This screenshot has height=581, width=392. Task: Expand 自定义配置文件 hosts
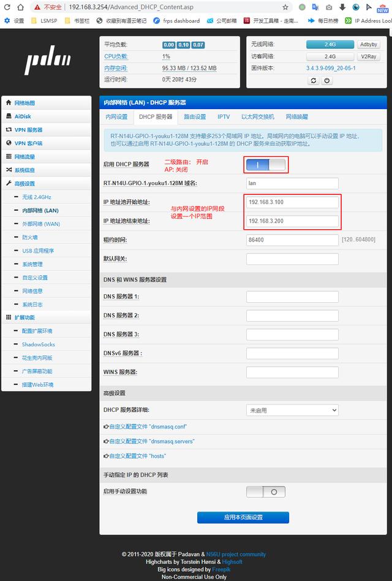135,456
